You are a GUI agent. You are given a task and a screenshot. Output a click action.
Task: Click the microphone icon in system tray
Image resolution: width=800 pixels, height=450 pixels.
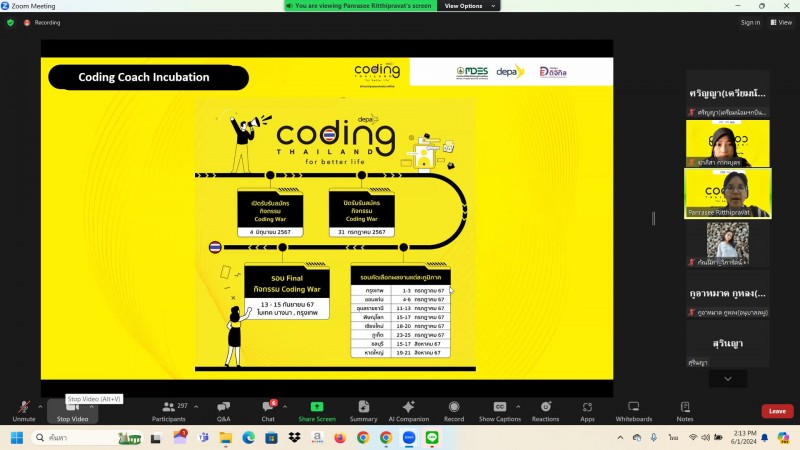pyautogui.click(x=654, y=437)
